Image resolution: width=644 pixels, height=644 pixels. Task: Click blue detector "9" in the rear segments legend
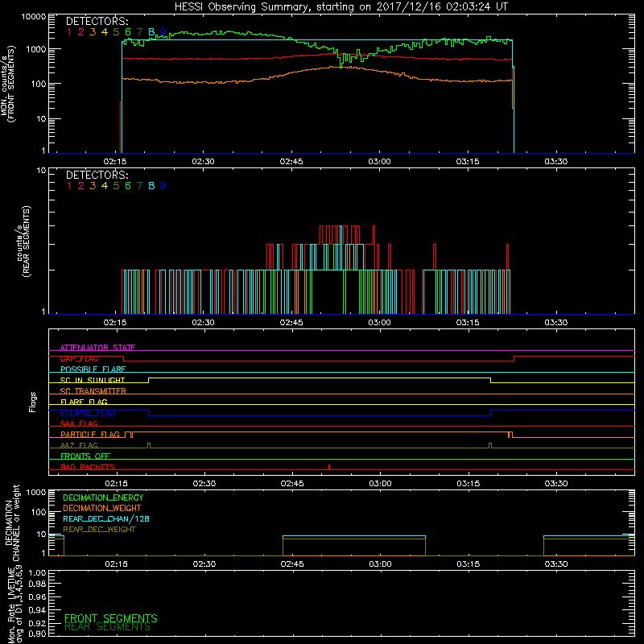(163, 186)
